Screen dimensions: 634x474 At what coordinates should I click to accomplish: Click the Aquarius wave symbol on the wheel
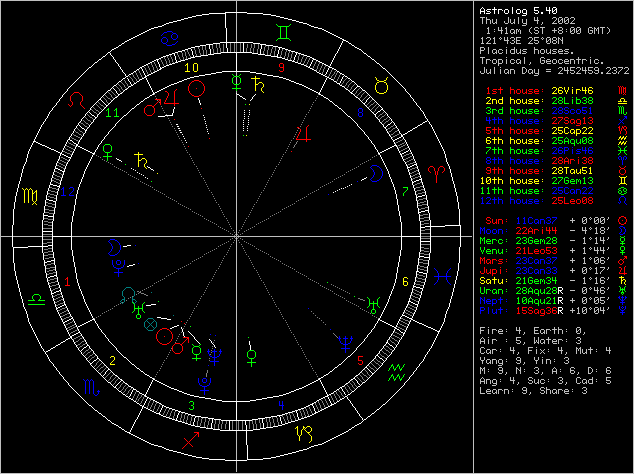(x=397, y=374)
